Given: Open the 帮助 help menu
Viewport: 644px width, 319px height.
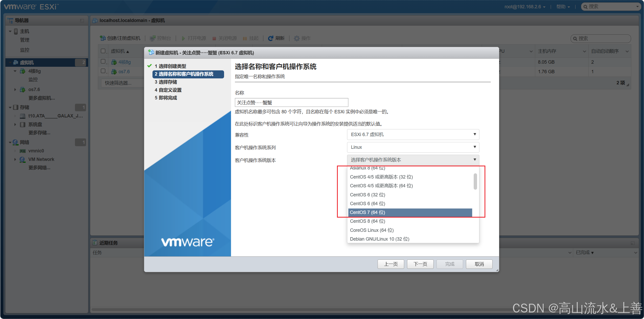Looking at the screenshot, I should click(563, 7).
